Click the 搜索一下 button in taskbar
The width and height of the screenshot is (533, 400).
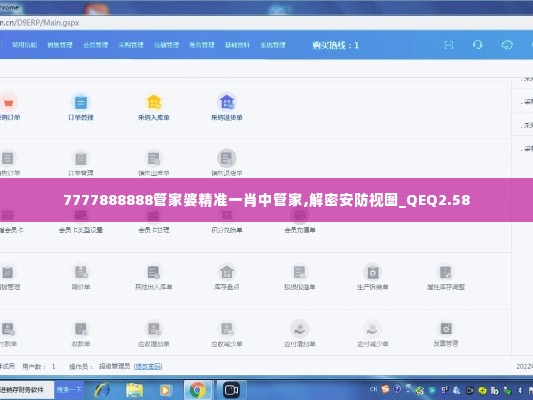tap(69, 389)
